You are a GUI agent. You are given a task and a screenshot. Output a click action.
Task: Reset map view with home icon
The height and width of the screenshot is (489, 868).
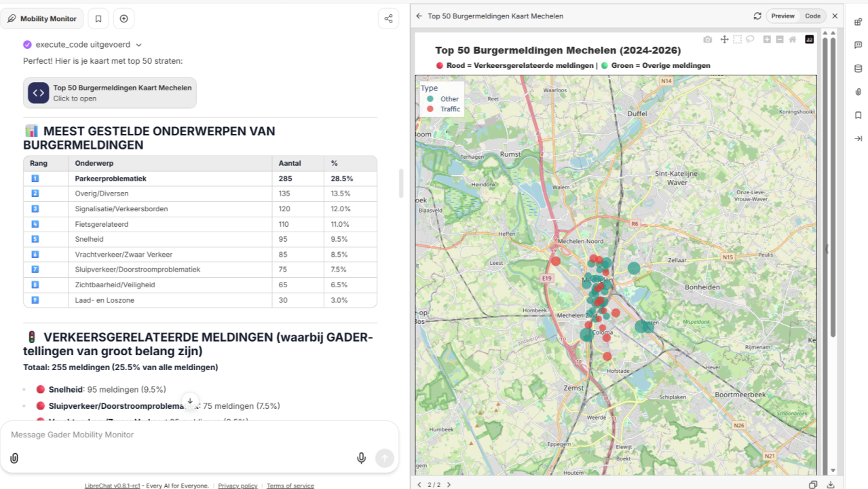(793, 39)
